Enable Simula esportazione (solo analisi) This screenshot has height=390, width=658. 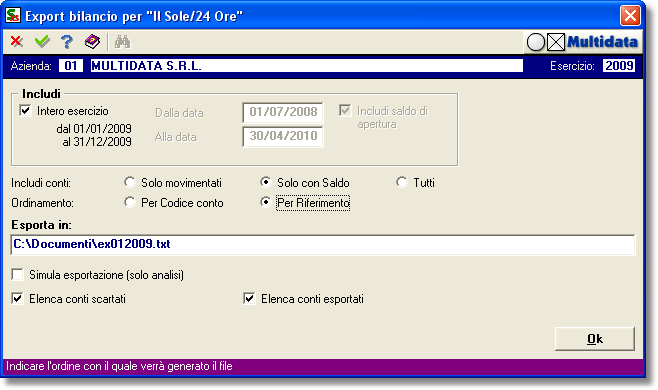click(x=18, y=275)
